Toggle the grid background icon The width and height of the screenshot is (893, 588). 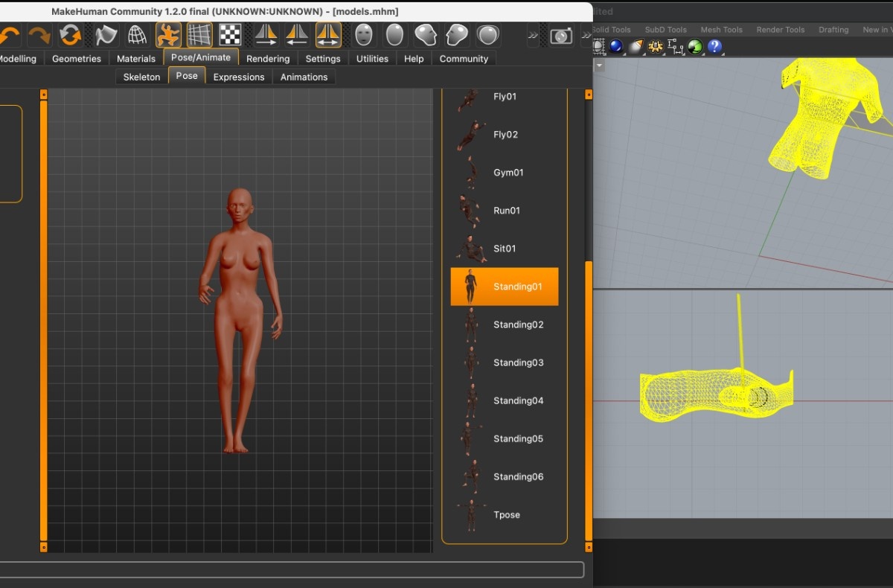click(199, 35)
